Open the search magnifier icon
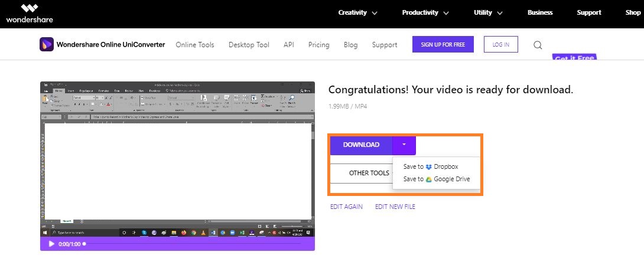This screenshot has height=278, width=644. click(x=538, y=45)
